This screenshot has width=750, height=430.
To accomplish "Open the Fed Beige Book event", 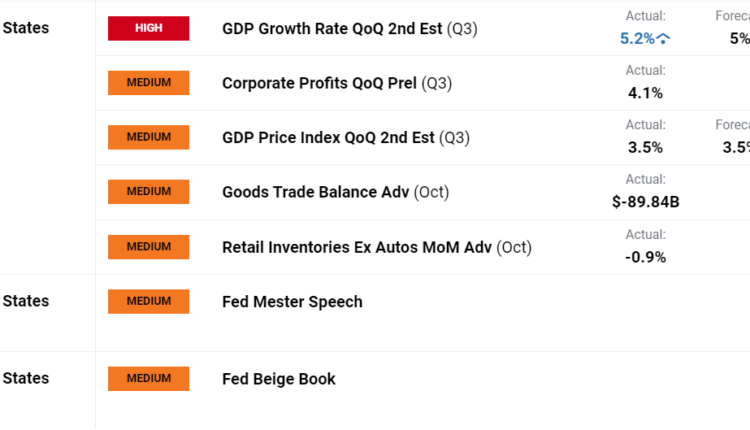I will (279, 379).
